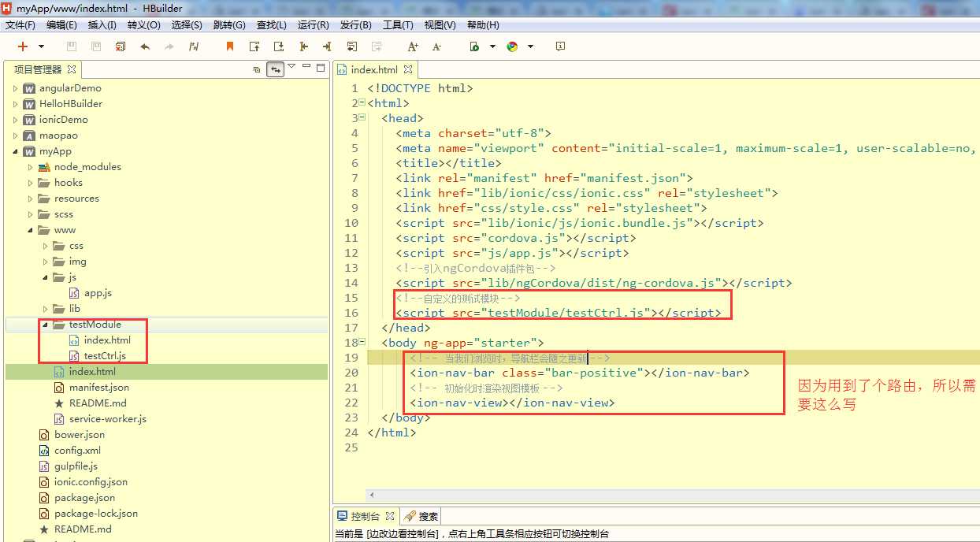Expand the maopao project
980x542 pixels.
click(x=15, y=135)
